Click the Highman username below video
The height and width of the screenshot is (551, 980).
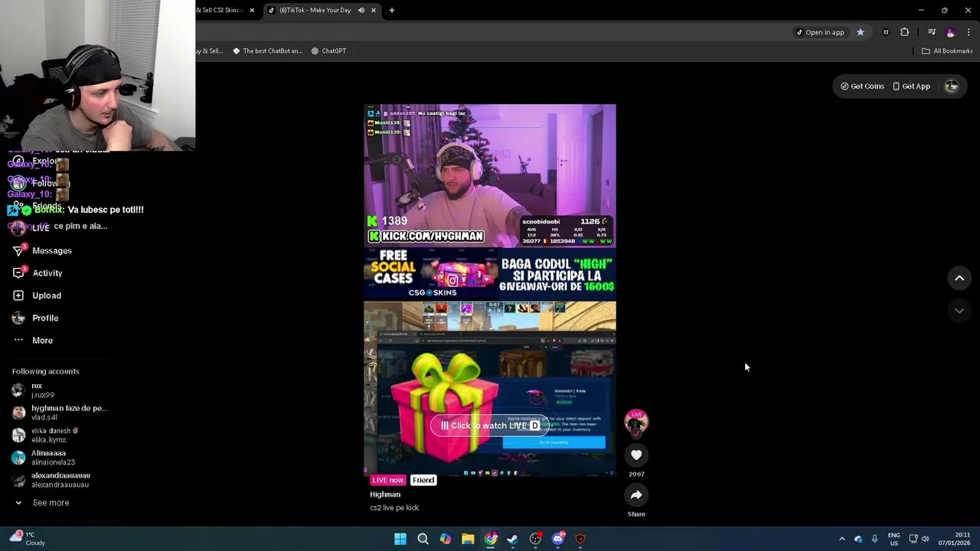[385, 494]
